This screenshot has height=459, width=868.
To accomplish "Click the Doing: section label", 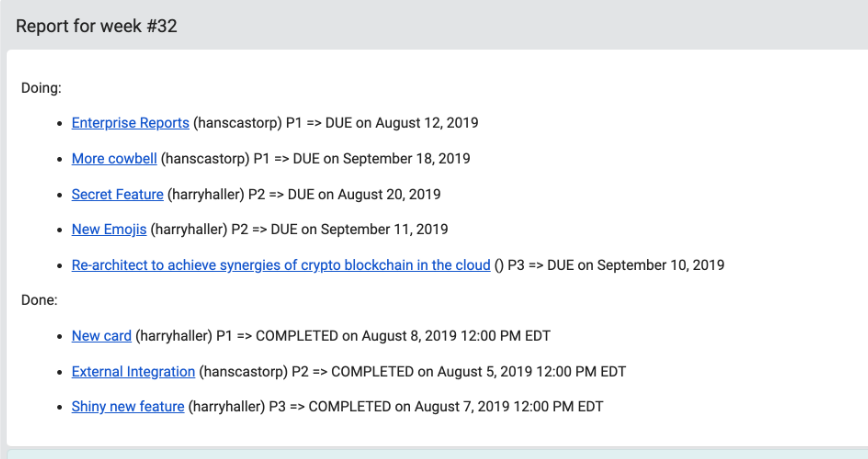I will [x=41, y=88].
